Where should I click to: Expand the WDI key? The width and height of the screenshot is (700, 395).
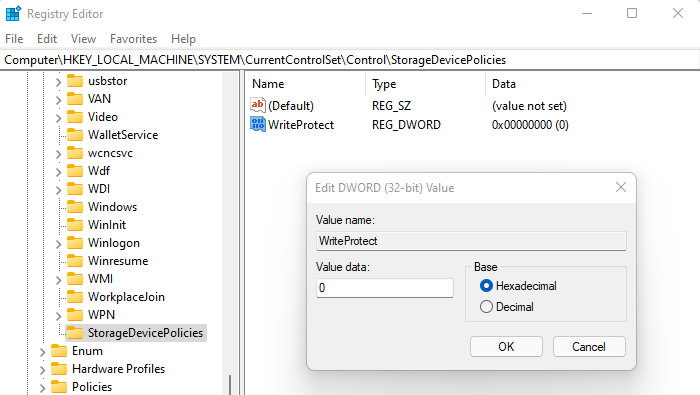pos(58,190)
